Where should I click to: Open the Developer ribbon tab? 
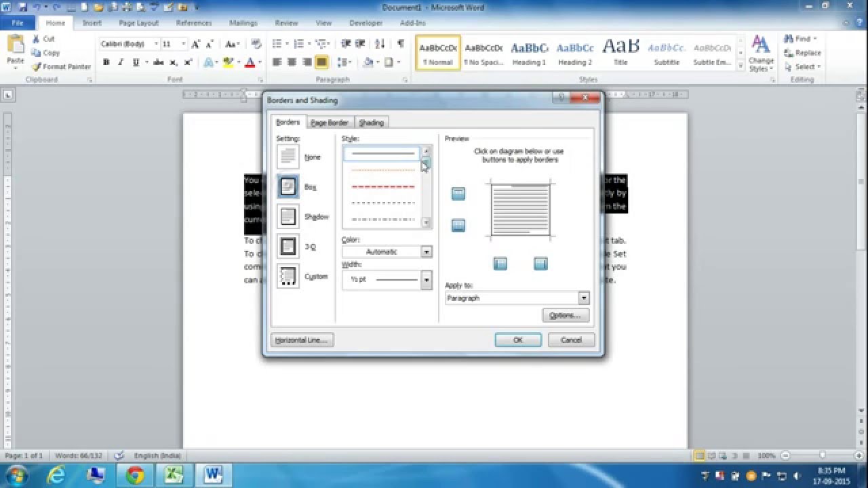click(x=366, y=23)
